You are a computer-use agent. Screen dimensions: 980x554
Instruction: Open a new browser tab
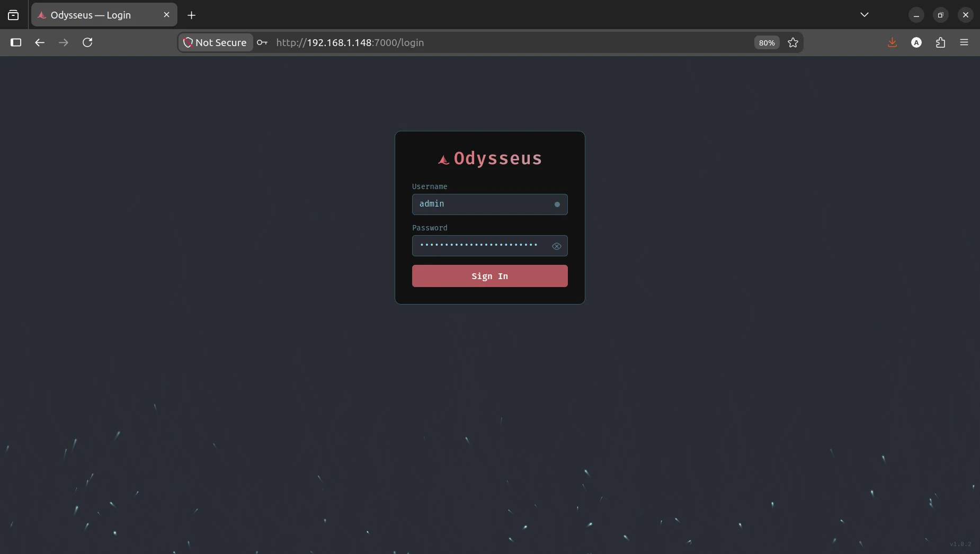pyautogui.click(x=192, y=15)
